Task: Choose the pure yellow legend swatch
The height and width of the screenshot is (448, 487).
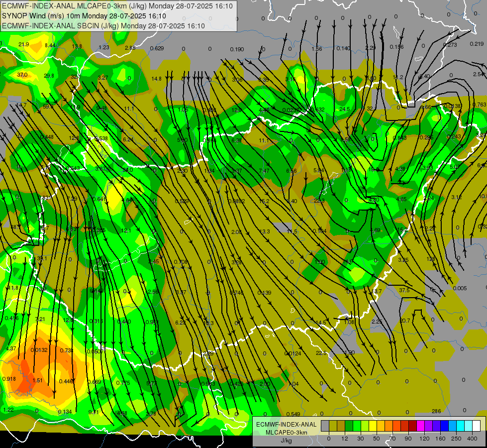Action: click(373, 426)
